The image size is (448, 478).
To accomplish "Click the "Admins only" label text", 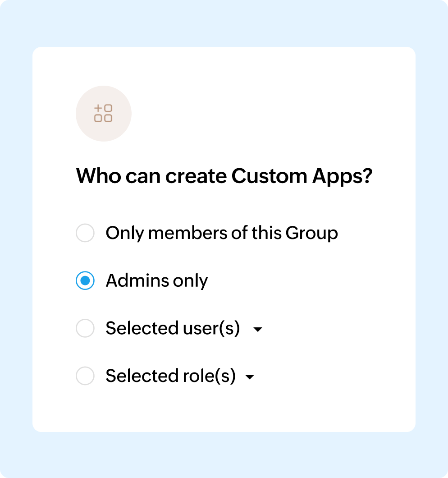I will coord(156,281).
